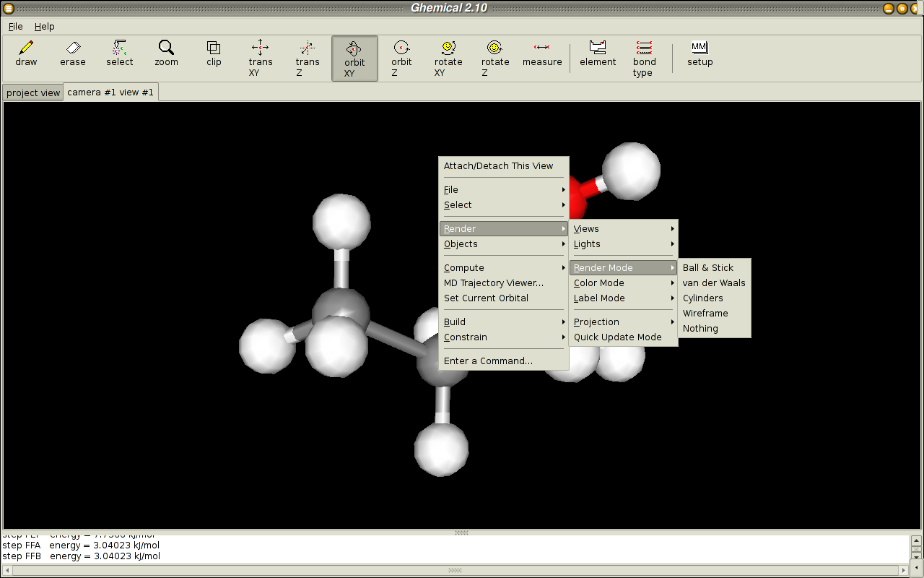
Task: Switch rendering to Wireframe
Action: [x=705, y=314]
